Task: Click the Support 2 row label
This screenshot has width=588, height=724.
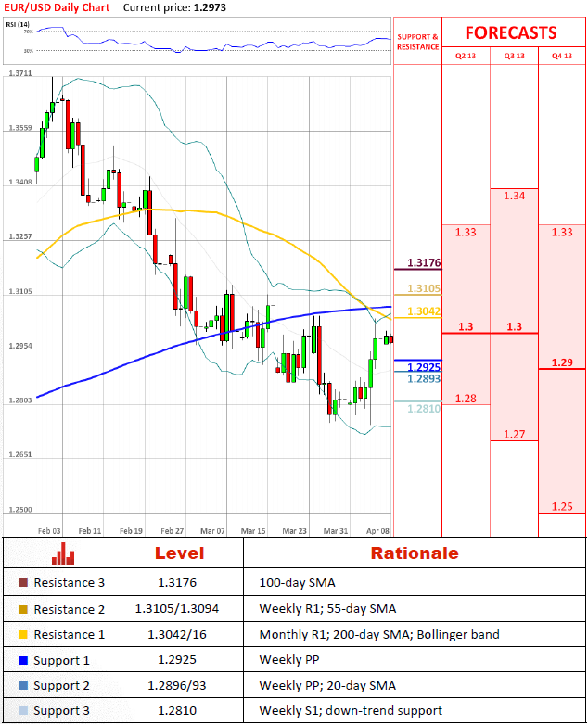Action: pos(61,686)
